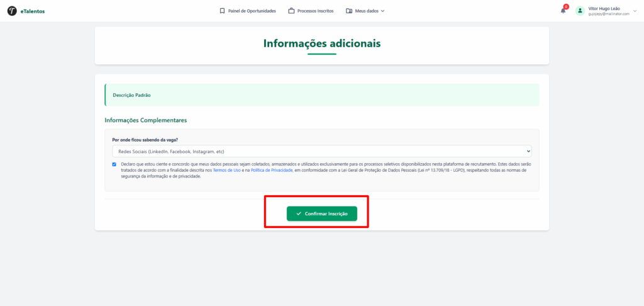Click the Descrição Padrão text
The height and width of the screenshot is (306, 644).
[x=132, y=95]
